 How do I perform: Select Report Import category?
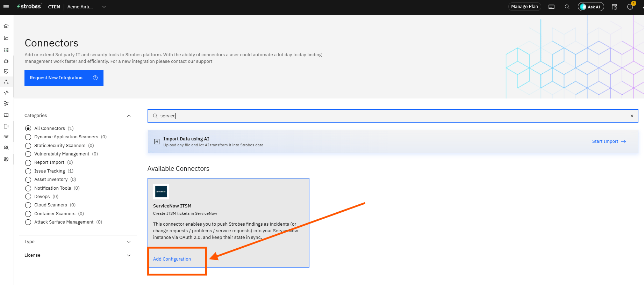point(28,162)
